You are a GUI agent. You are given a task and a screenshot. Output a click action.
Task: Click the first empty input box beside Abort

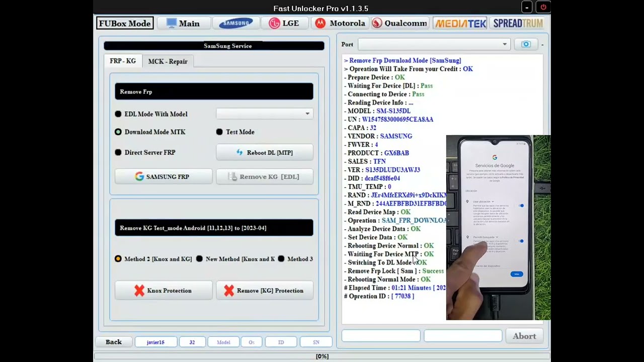381,336
